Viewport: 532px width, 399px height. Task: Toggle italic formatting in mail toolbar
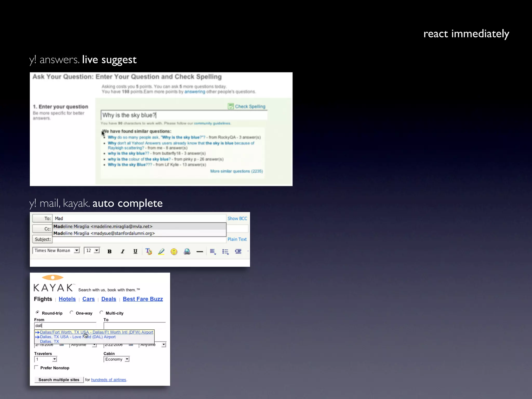[122, 251]
